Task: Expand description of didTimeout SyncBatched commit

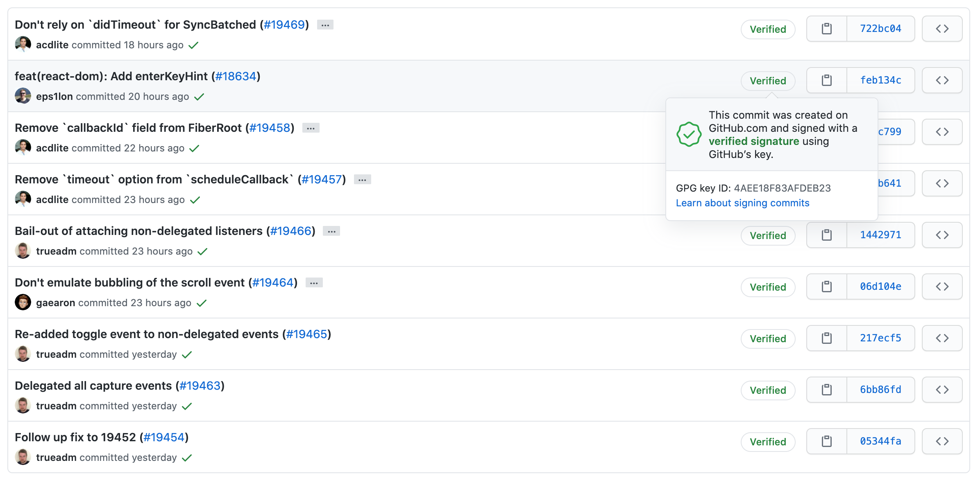Action: click(325, 25)
